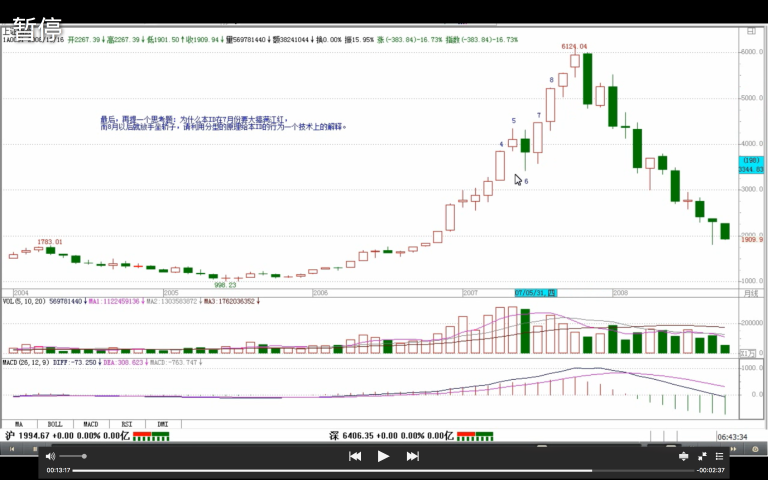Viewport: 768px width, 480px height.
Task: Click the highlighted date 07/05/31 marker
Action: tap(535, 293)
